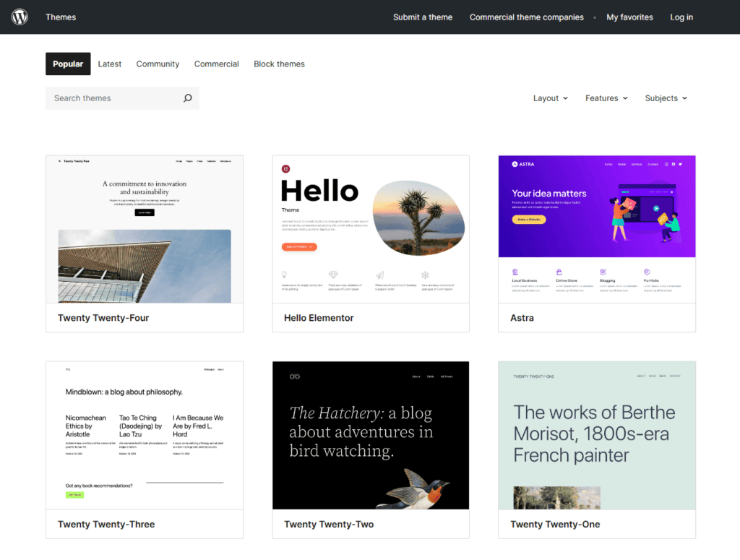Click the Astra title text
740x560 pixels.
coord(522,318)
